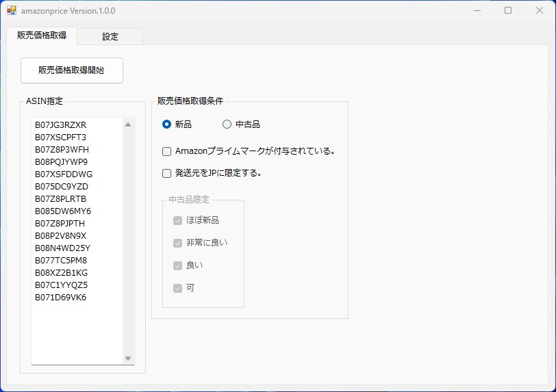
Task: Toggle the 非常に良い checkbox
Action: click(x=177, y=243)
